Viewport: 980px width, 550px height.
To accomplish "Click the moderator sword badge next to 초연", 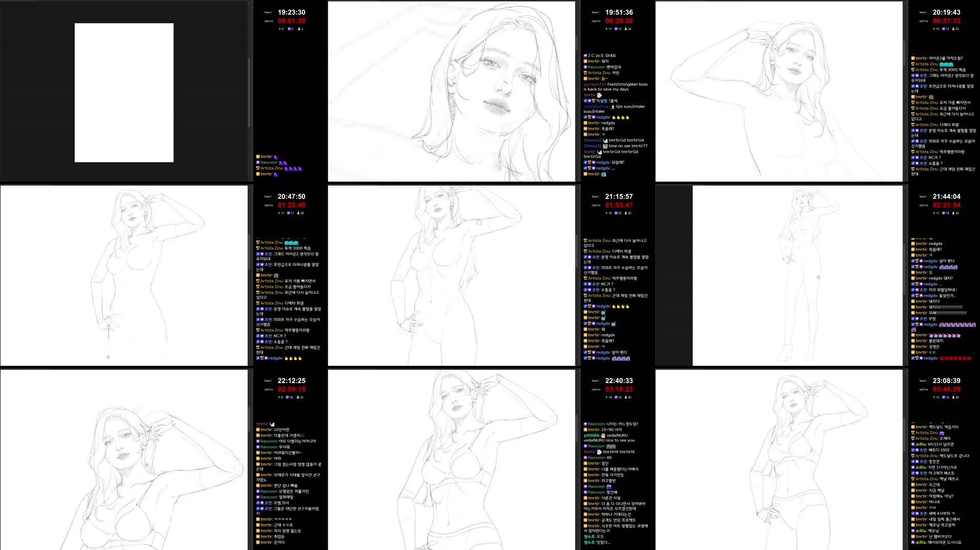I will 913,450.
